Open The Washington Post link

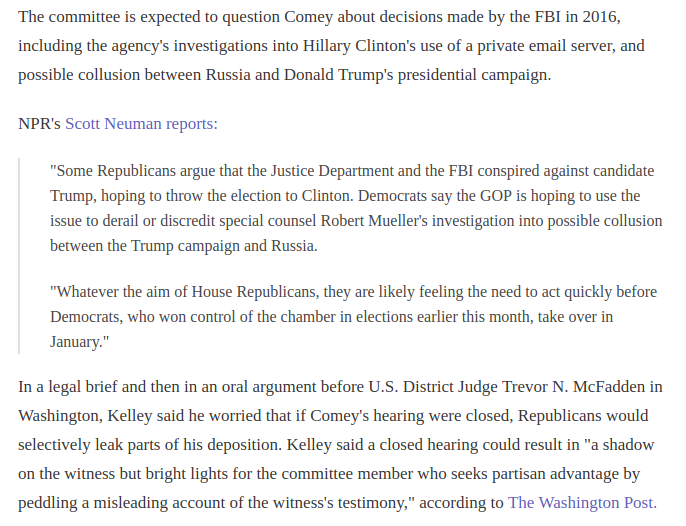[x=582, y=503]
